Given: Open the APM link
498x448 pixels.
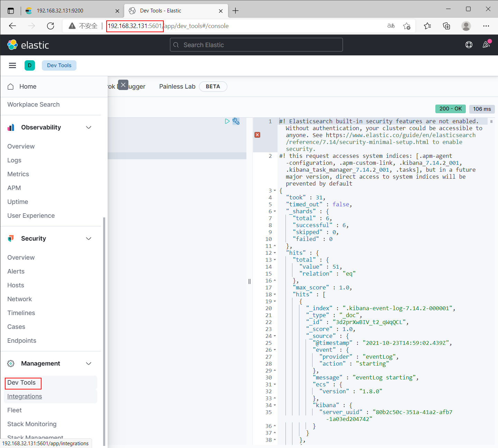Looking at the screenshot, I should pyautogui.click(x=14, y=188).
